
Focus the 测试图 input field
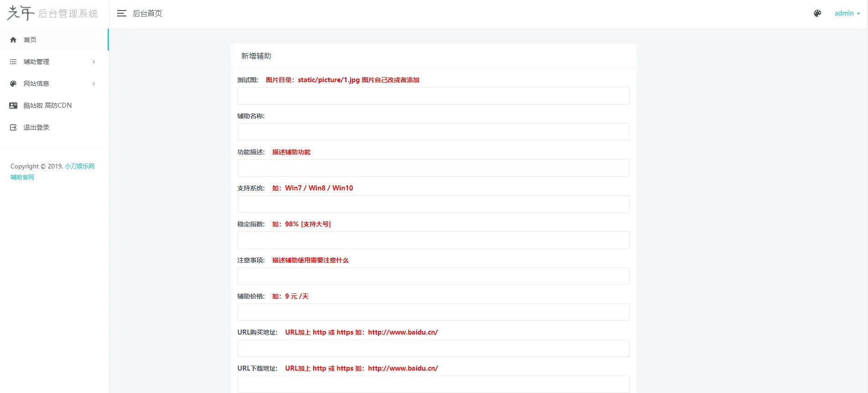[433, 96]
